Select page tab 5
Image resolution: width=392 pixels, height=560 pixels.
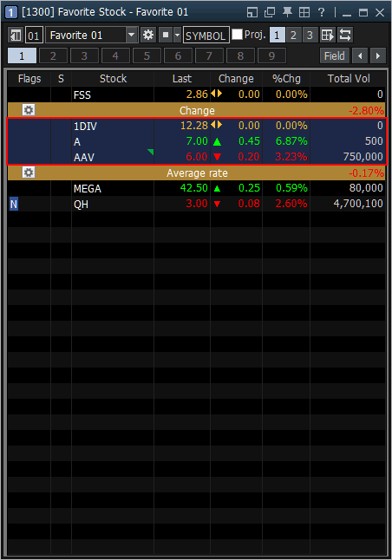(x=147, y=55)
